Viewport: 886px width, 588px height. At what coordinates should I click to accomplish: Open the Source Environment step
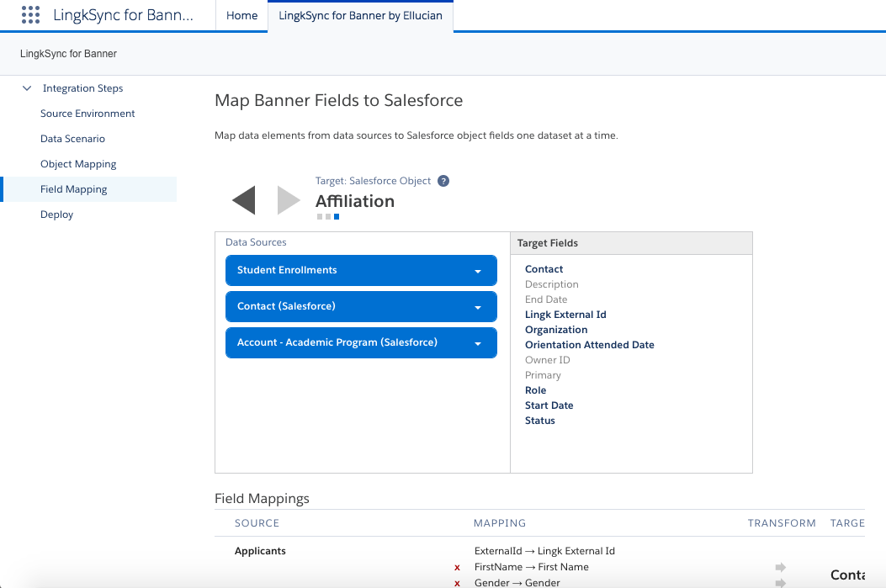tap(88, 114)
